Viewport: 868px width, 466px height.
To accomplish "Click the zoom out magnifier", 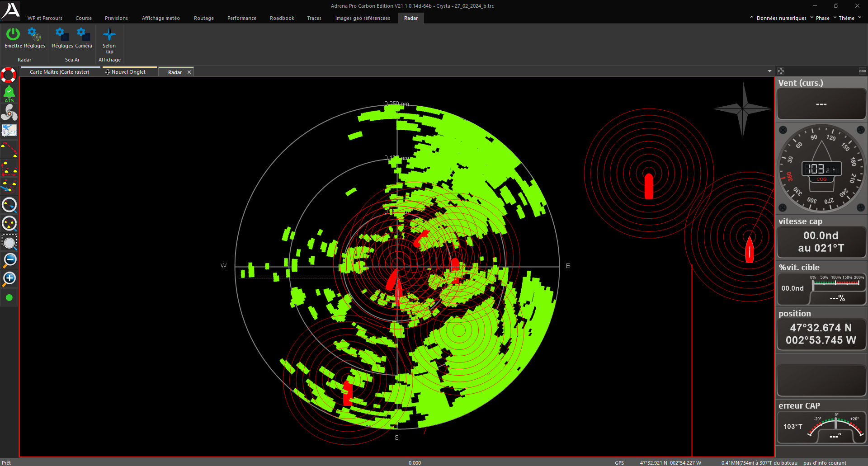I will 9,260.
